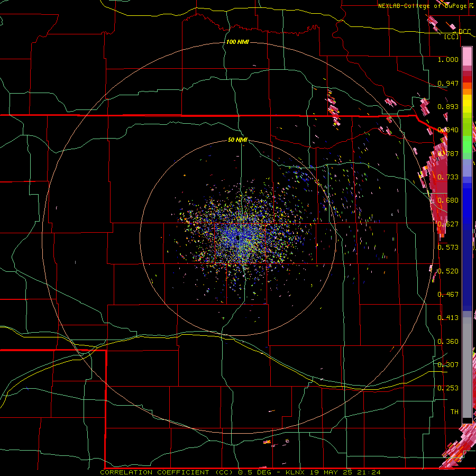
Task: Click the pink segment at color bar top
Action: coord(467,57)
